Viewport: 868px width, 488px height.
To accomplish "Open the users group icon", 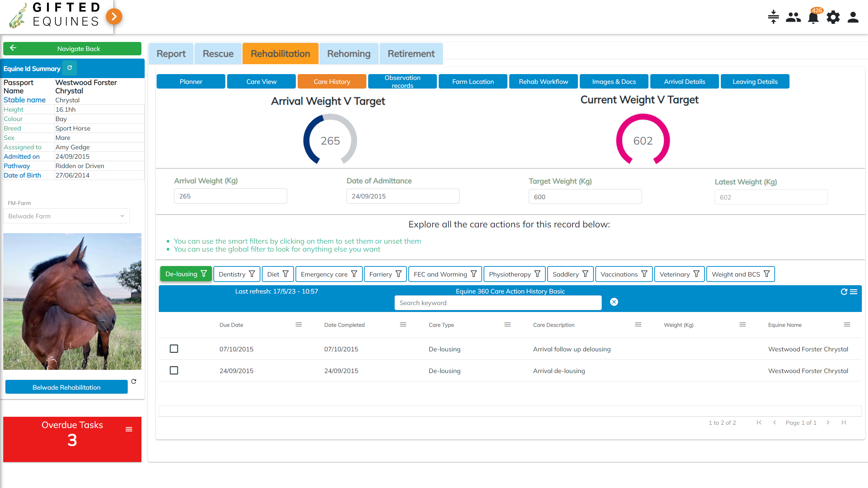I will coord(793,17).
